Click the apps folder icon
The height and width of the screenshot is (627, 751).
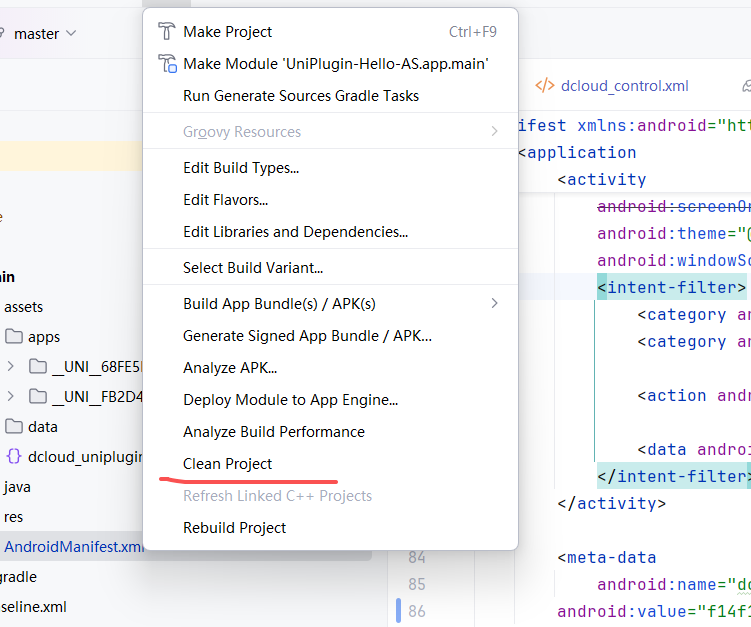14,336
